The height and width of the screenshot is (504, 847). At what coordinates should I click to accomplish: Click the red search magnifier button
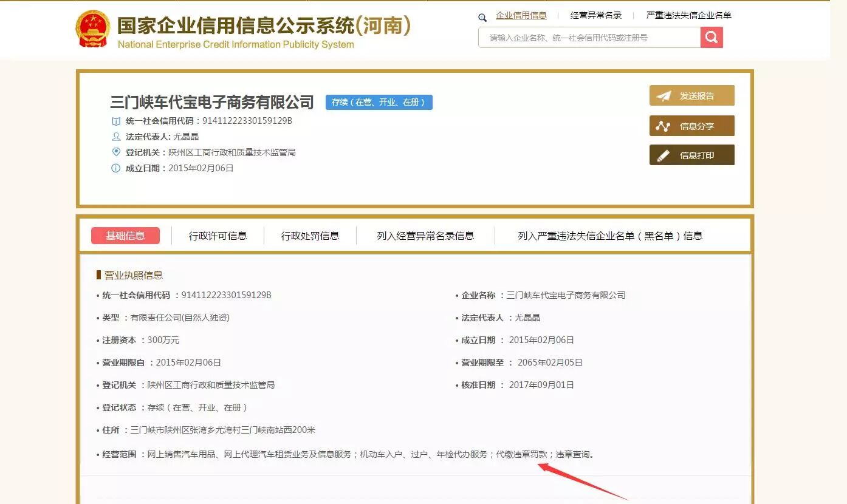[x=712, y=38]
